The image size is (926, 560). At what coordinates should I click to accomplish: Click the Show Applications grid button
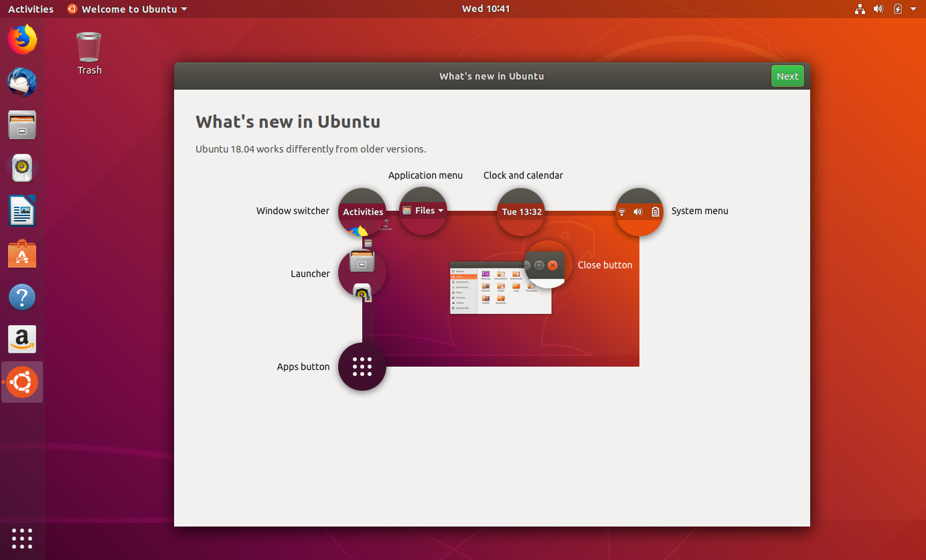tap(22, 539)
